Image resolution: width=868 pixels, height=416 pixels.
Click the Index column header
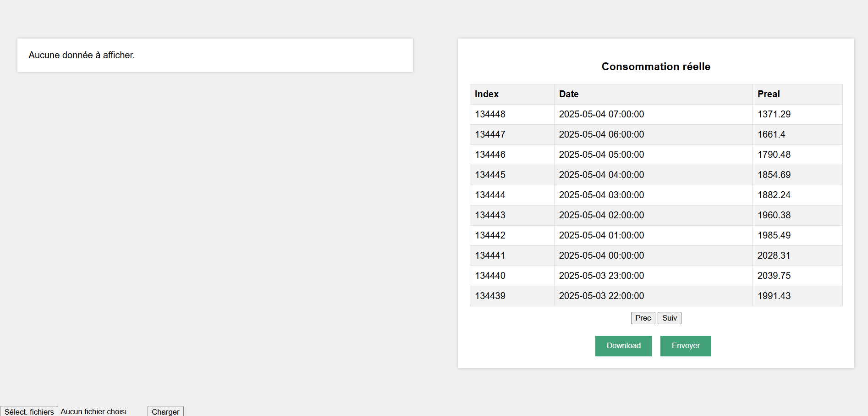[x=487, y=94]
